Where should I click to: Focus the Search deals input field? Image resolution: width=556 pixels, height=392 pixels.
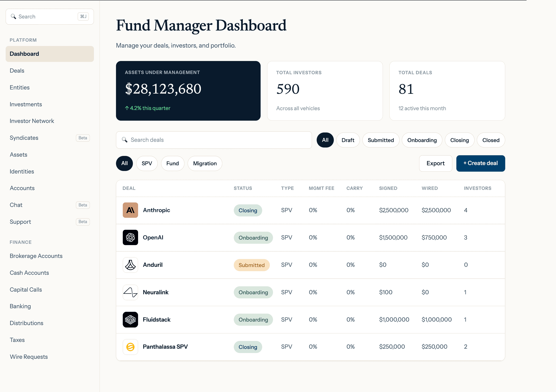(x=214, y=140)
